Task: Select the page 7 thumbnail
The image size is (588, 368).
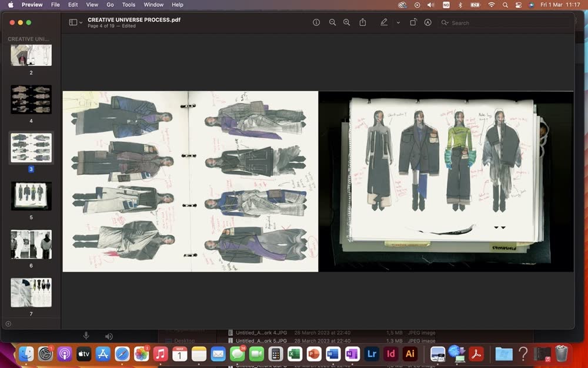Action: pos(31,293)
